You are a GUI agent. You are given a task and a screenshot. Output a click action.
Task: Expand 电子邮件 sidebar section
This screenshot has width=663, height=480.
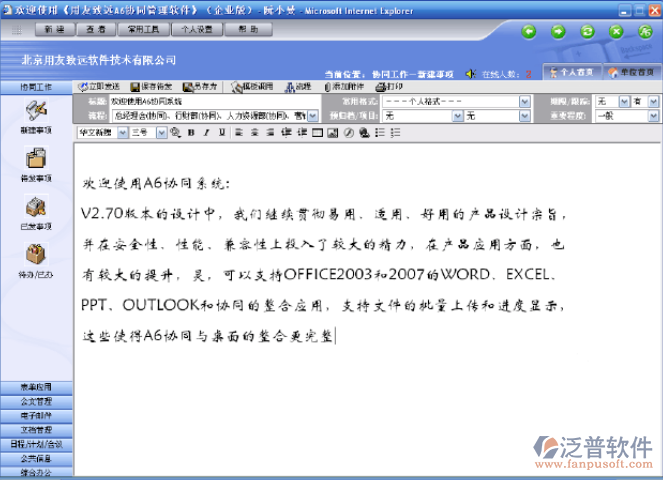pyautogui.click(x=36, y=416)
